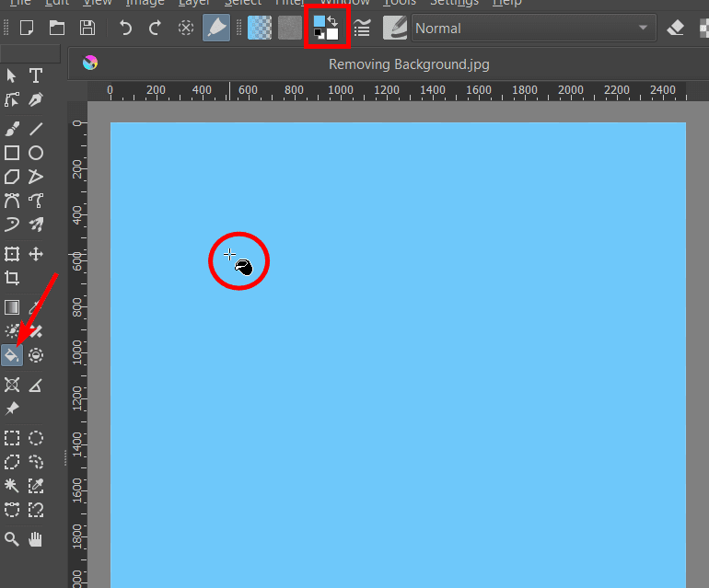Select the Rectangle tool
Image resolution: width=709 pixels, height=588 pixels.
coord(12,154)
